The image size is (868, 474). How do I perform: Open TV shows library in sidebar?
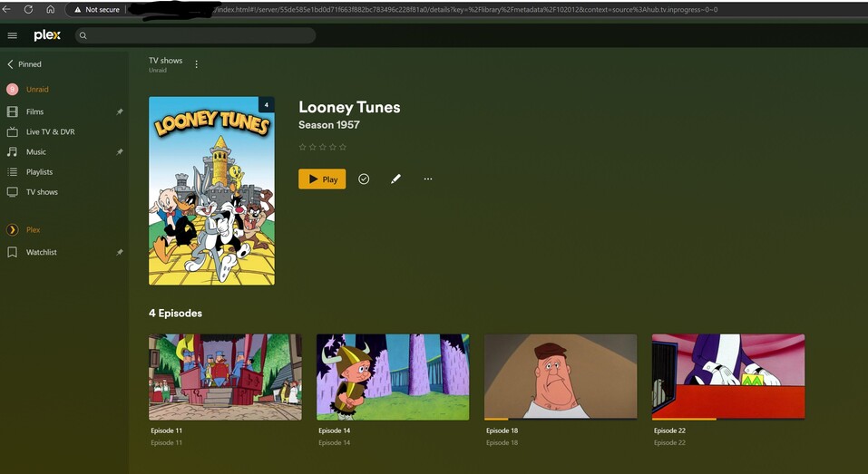pyautogui.click(x=42, y=192)
